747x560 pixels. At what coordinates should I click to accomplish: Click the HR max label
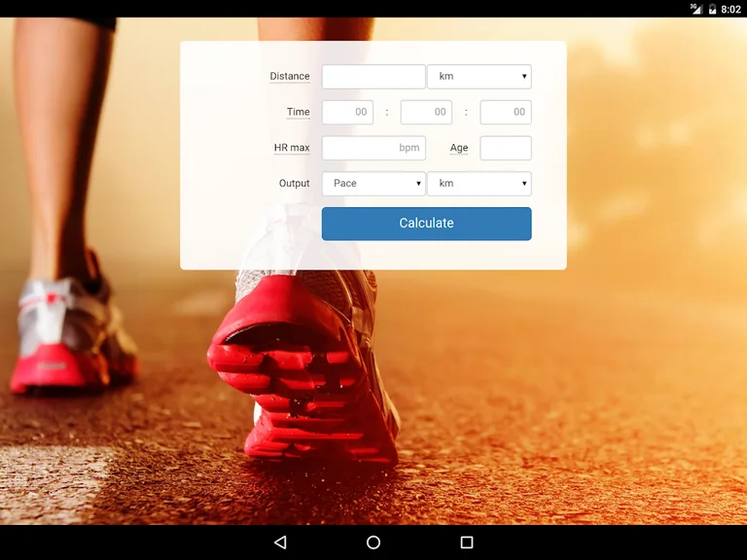[292, 148]
